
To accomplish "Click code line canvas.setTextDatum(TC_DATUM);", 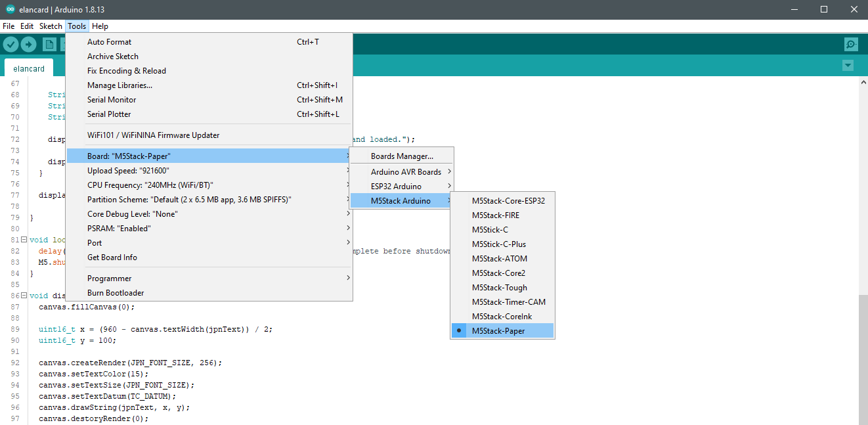I will 108,396.
